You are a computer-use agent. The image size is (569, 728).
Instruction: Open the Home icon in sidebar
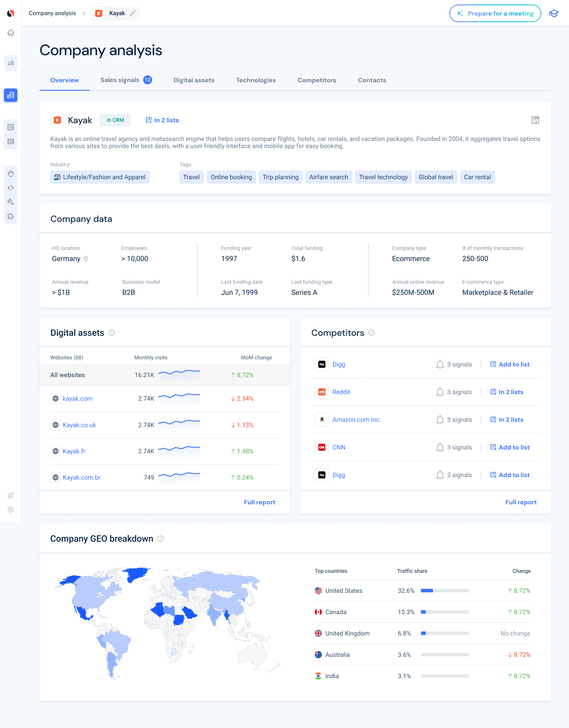click(11, 32)
